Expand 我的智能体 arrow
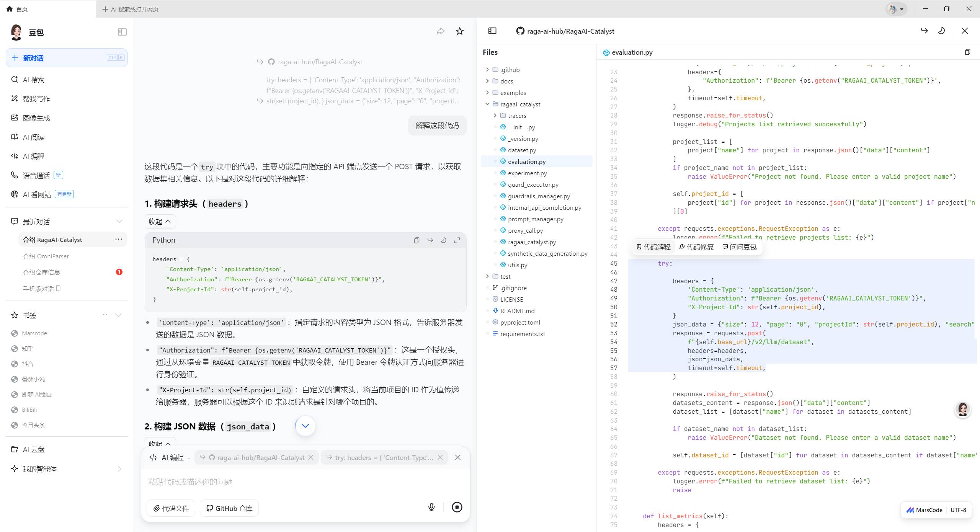The image size is (980, 532). click(119, 469)
